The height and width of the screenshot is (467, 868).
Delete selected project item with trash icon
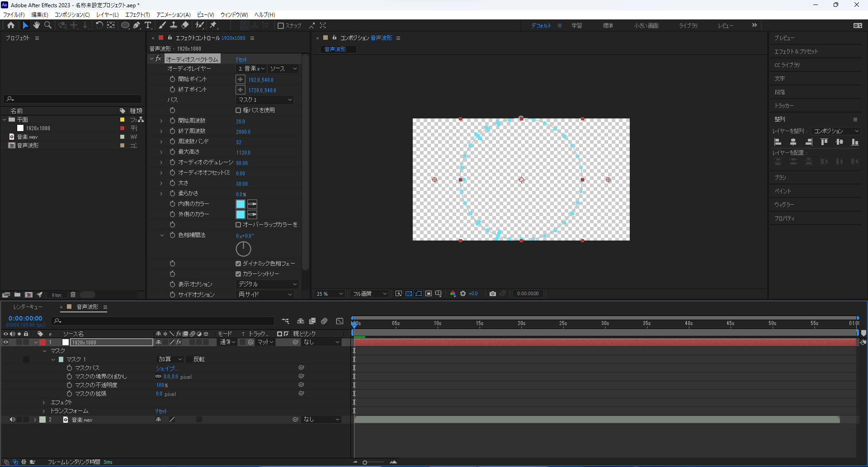73,295
